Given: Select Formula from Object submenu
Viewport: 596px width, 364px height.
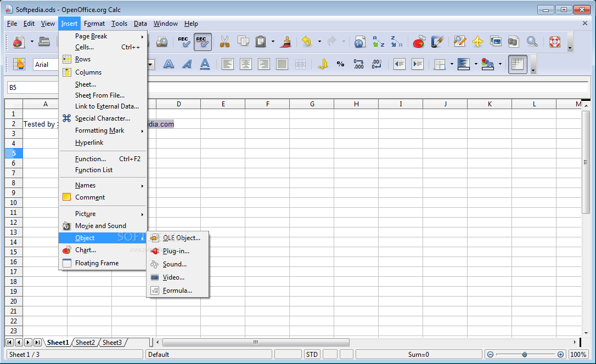Looking at the screenshot, I should click(x=177, y=291).
